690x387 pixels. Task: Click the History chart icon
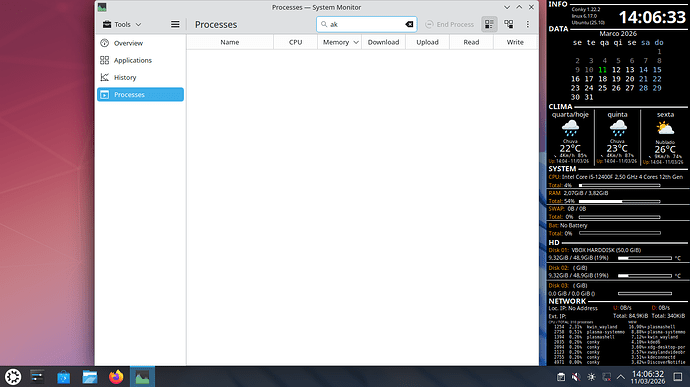(x=104, y=77)
